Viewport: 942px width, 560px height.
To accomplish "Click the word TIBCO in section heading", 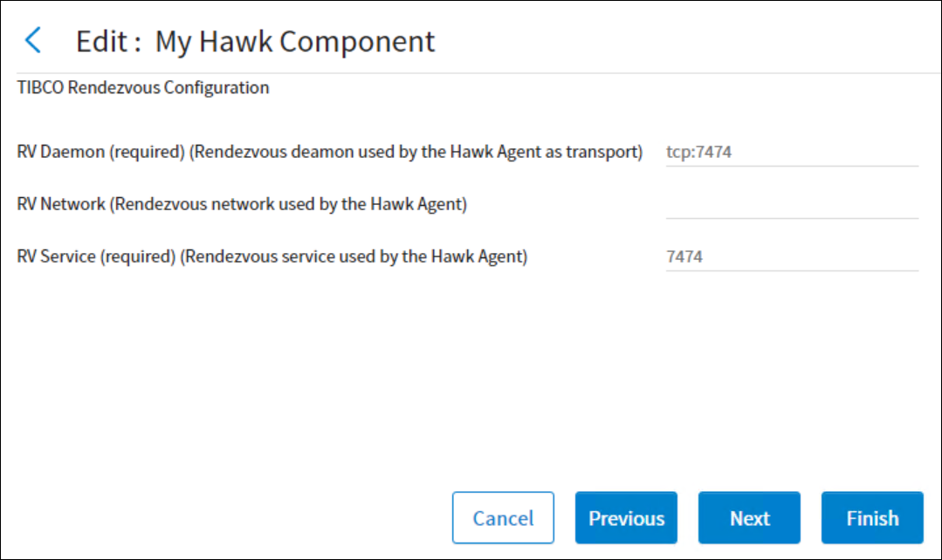I will 40,88.
